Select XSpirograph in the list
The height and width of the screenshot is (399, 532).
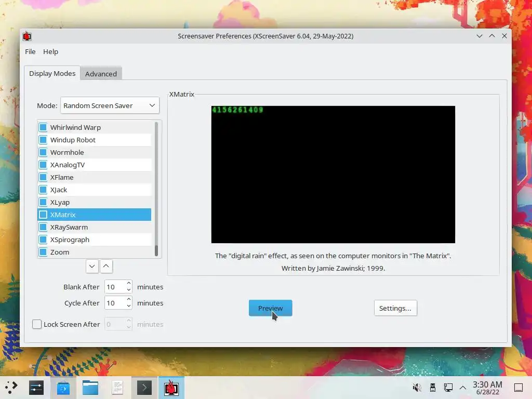pyautogui.click(x=95, y=240)
